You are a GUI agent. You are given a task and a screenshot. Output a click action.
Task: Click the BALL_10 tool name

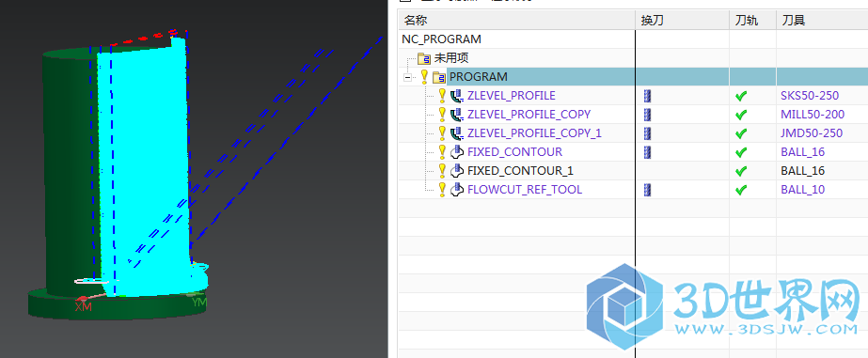803,190
